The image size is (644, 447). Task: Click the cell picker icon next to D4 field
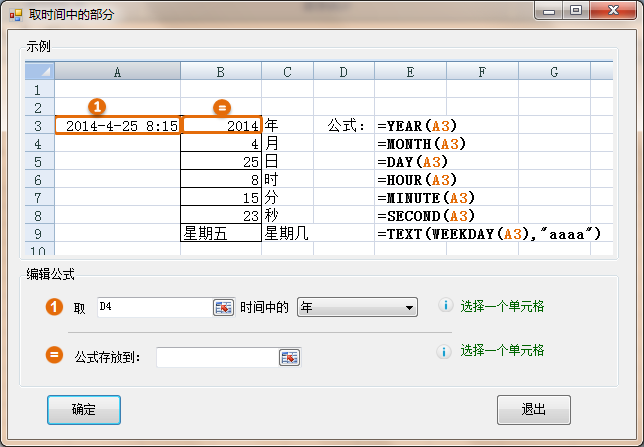click(x=222, y=307)
